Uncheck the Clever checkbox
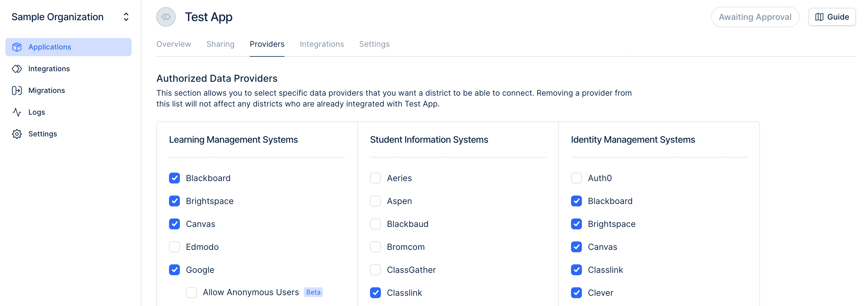 pos(576,292)
